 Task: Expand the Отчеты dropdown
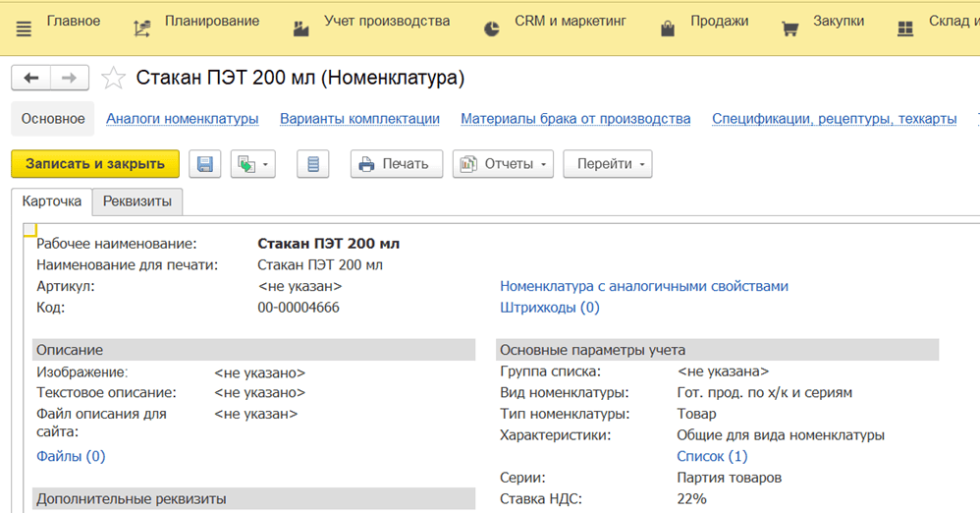pyautogui.click(x=504, y=164)
